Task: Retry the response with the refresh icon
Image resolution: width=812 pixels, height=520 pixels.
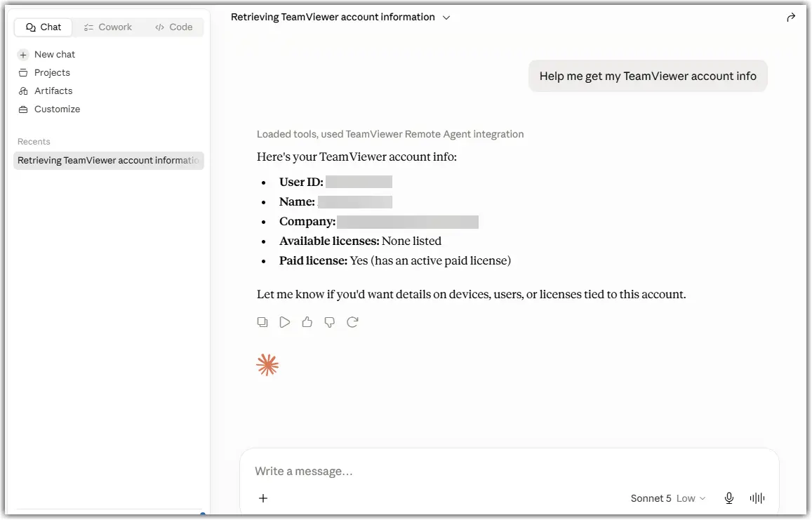Action: (352, 322)
